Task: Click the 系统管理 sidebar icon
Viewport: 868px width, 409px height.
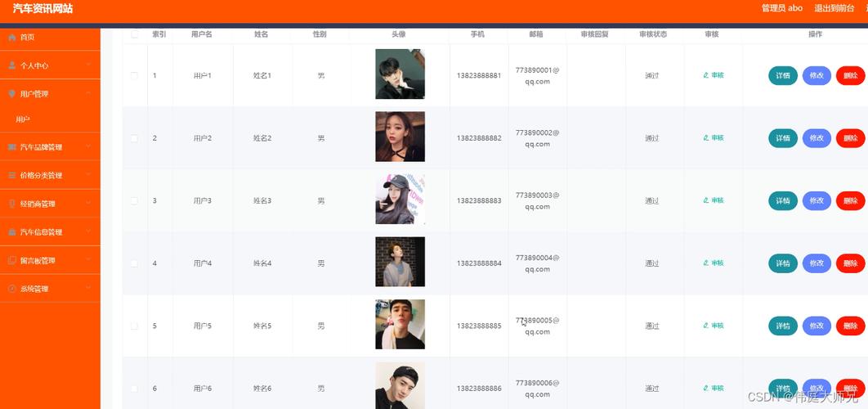Action: tap(12, 288)
